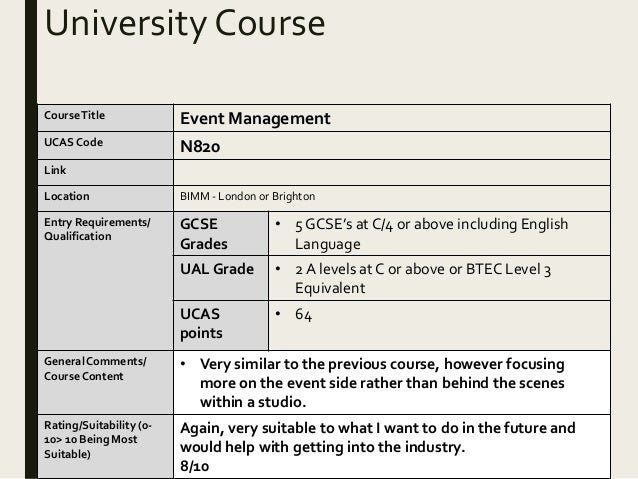
Task: Click the 2 A levels at C requirement text
Action: [423, 278]
